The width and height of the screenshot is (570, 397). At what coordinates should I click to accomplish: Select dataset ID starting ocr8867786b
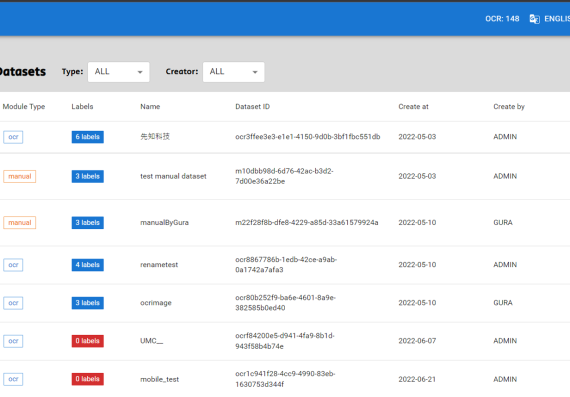tap(286, 265)
